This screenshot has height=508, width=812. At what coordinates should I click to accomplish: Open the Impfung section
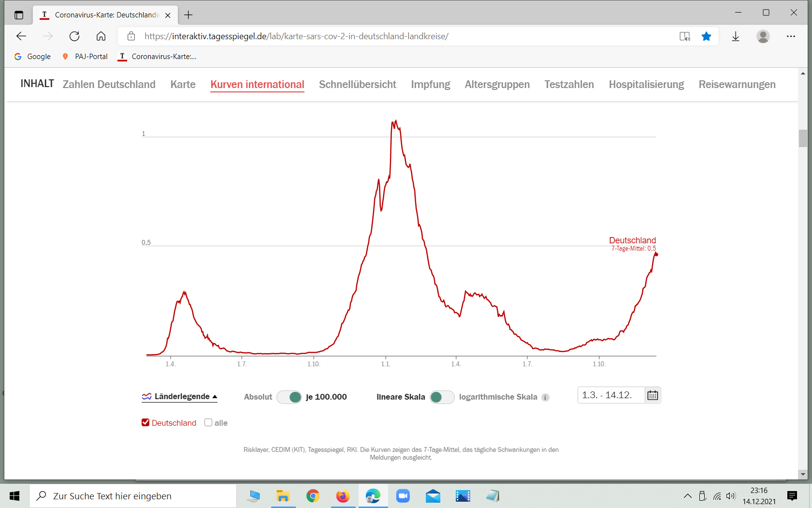(431, 85)
